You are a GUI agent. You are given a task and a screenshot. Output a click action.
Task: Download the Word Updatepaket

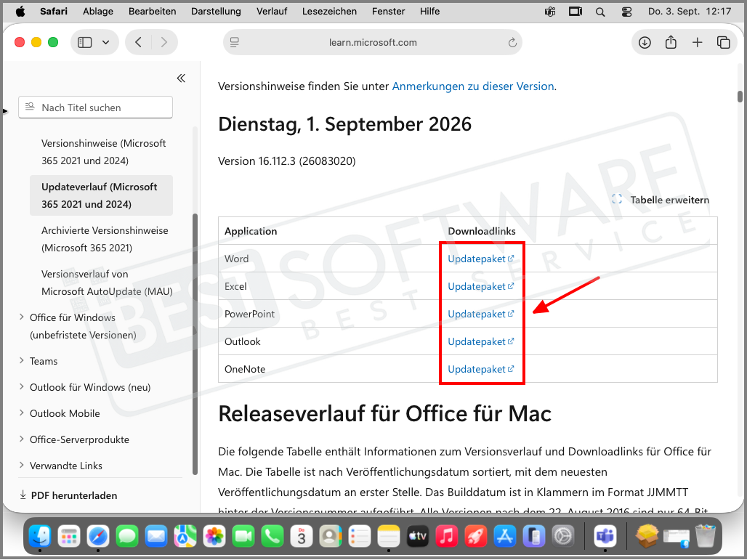[481, 259]
